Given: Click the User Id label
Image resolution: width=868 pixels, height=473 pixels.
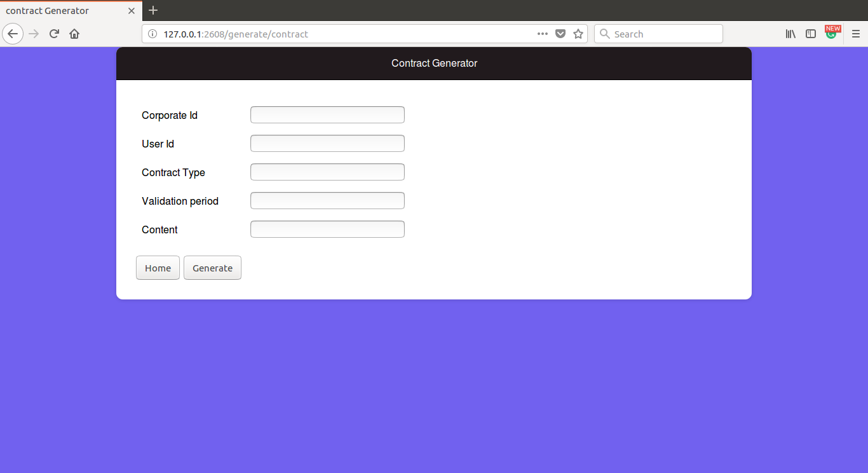Looking at the screenshot, I should tap(158, 144).
